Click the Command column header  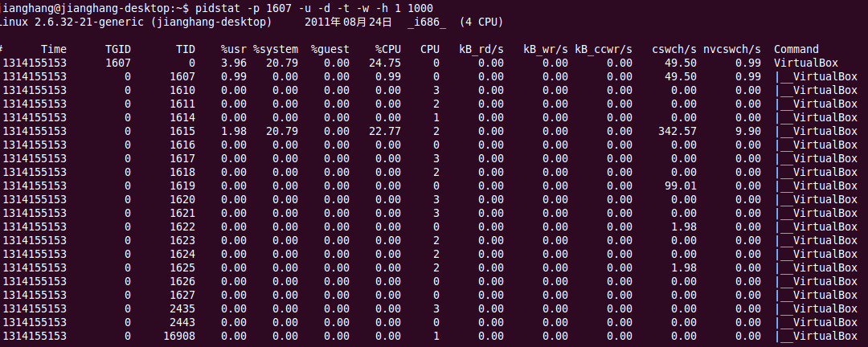[x=796, y=49]
